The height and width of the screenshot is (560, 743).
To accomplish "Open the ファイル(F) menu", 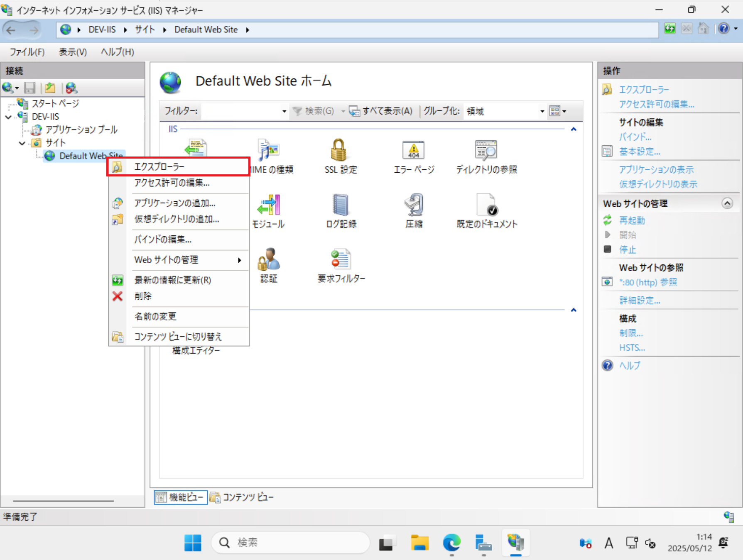I will tap(27, 52).
